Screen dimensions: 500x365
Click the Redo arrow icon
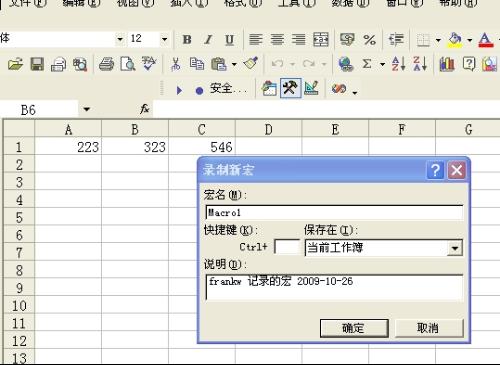(309, 64)
